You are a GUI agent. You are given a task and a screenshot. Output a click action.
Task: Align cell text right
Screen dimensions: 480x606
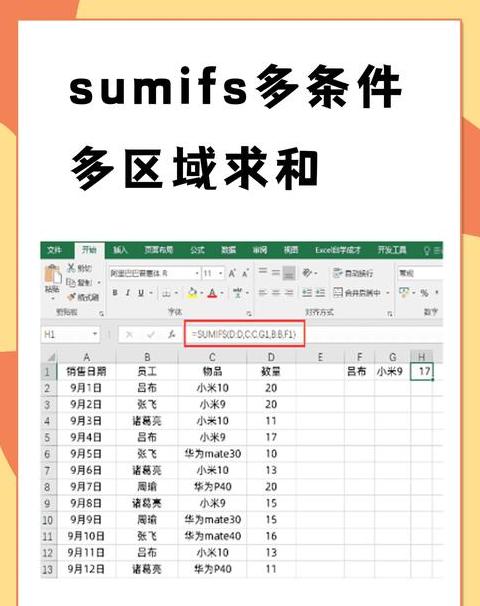coord(289,293)
